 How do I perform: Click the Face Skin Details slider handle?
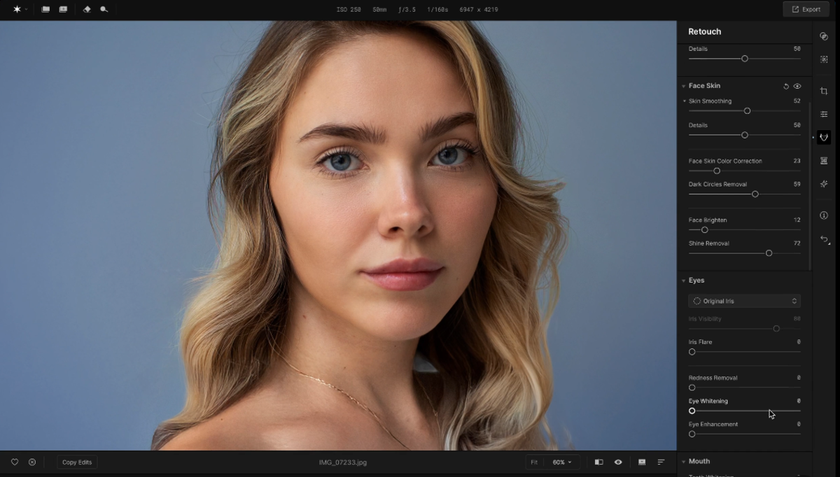[745, 135]
